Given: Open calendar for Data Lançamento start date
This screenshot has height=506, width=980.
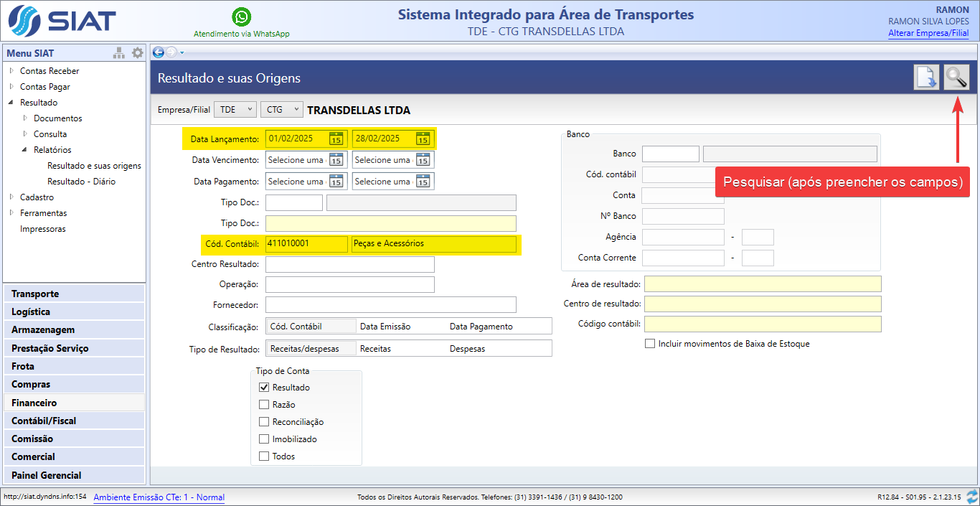Looking at the screenshot, I should coord(336,139).
